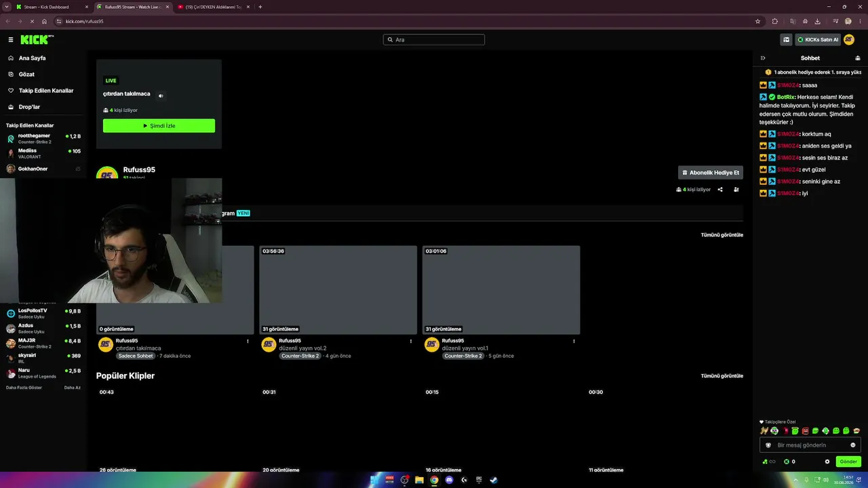The image size is (868, 488).
Task: Open the yellow profile avatar menu
Action: click(x=849, y=40)
